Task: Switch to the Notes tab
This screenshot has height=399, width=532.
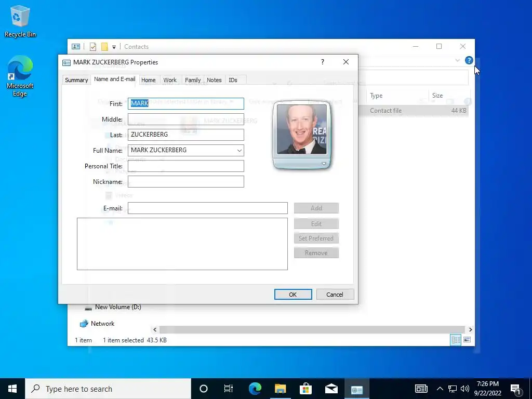Action: pos(214,80)
